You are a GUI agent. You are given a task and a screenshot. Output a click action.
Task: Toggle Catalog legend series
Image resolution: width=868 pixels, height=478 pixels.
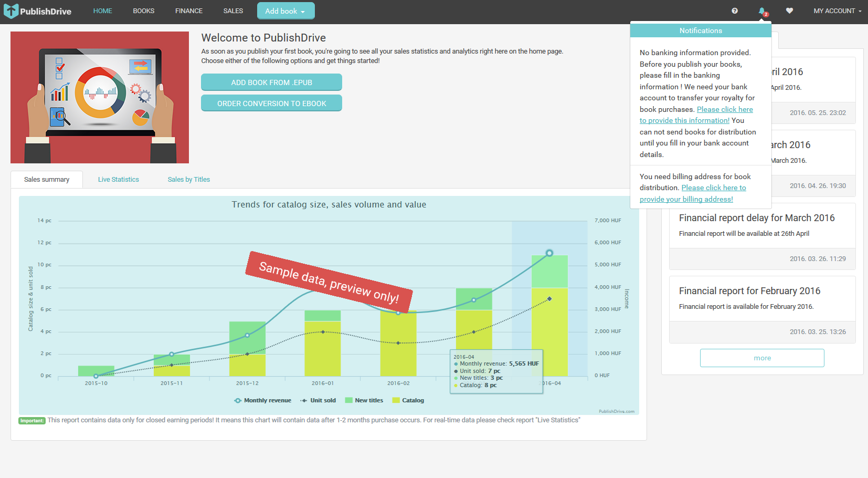(x=408, y=400)
